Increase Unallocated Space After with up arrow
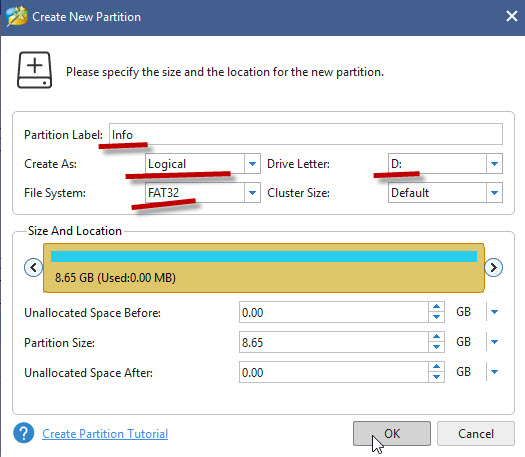Image resolution: width=525 pixels, height=457 pixels. point(436,367)
